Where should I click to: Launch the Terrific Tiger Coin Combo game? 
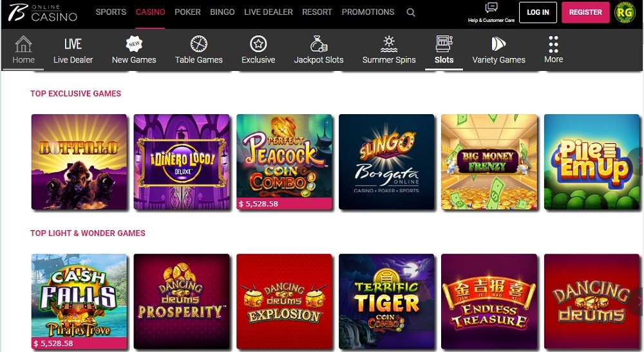pos(386,302)
